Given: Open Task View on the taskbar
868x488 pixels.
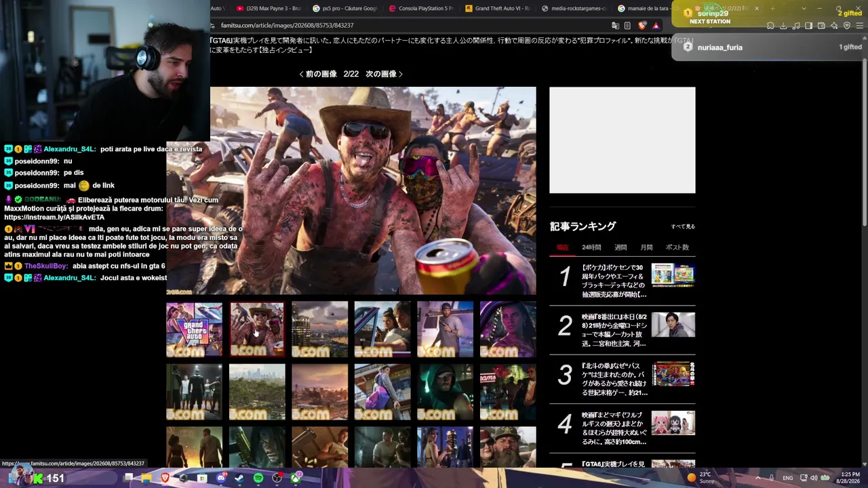Looking at the screenshot, I should (x=128, y=478).
